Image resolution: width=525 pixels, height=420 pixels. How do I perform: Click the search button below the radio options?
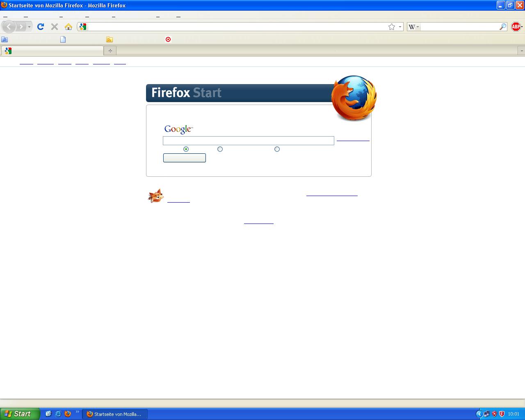pyautogui.click(x=185, y=158)
